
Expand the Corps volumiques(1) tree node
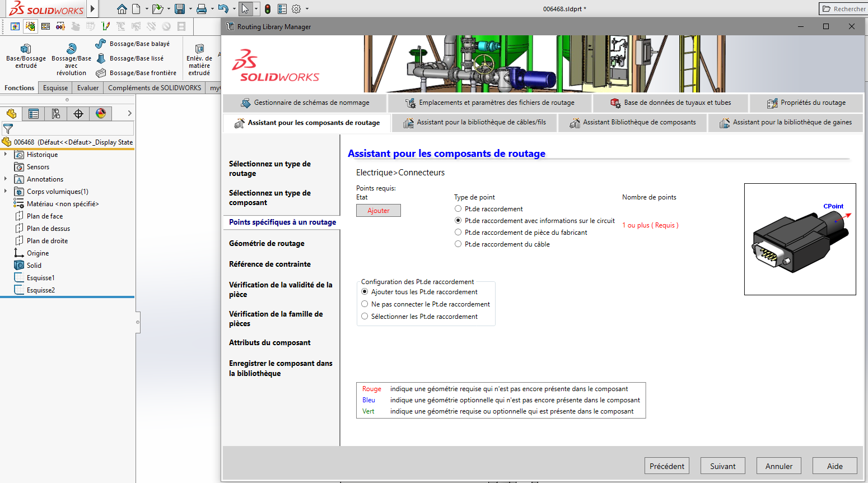6,191
